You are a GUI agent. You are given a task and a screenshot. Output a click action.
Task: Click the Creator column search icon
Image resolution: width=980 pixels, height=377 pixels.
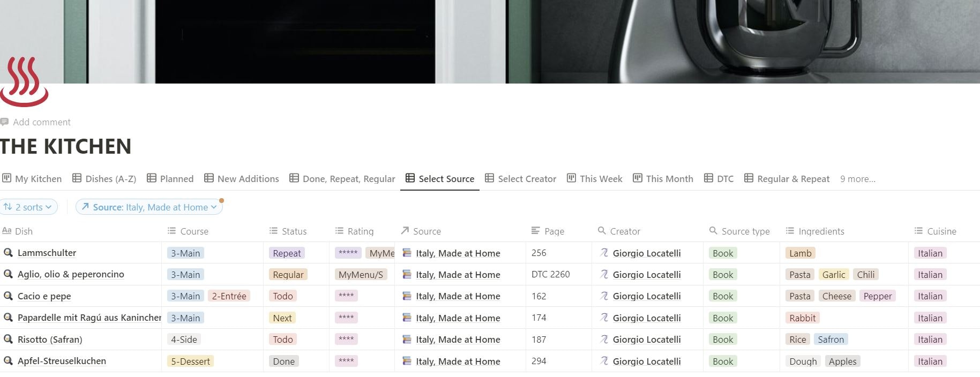point(602,231)
